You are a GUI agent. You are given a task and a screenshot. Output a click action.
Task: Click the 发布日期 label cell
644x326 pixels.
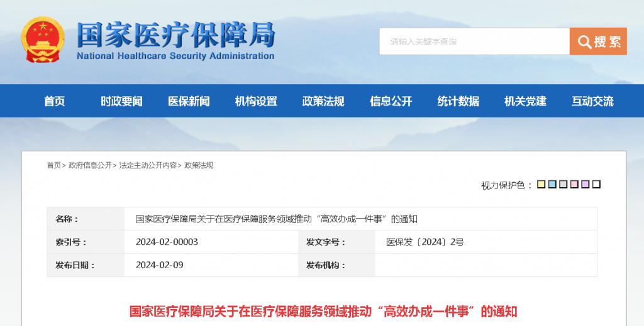[x=86, y=265]
